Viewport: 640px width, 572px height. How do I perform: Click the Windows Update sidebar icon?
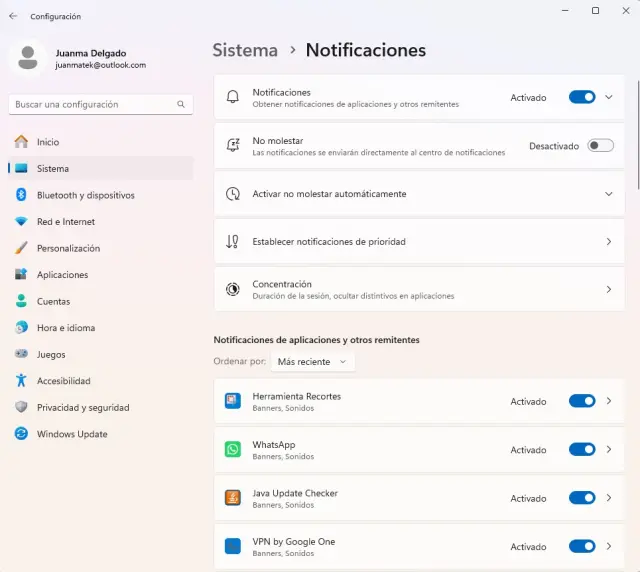click(x=21, y=434)
